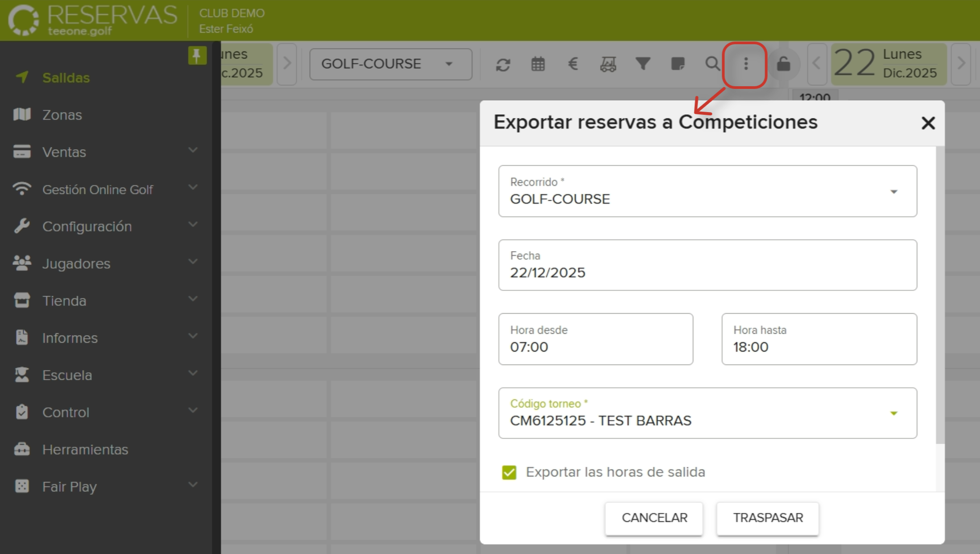
Task: Open the Jugadores menu item
Action: 76,263
